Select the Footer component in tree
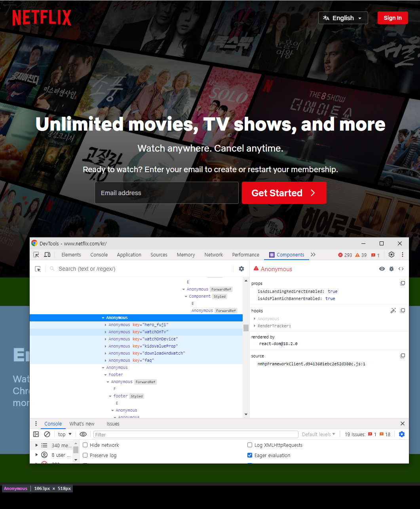This screenshot has height=509, width=420. (x=136, y=375)
